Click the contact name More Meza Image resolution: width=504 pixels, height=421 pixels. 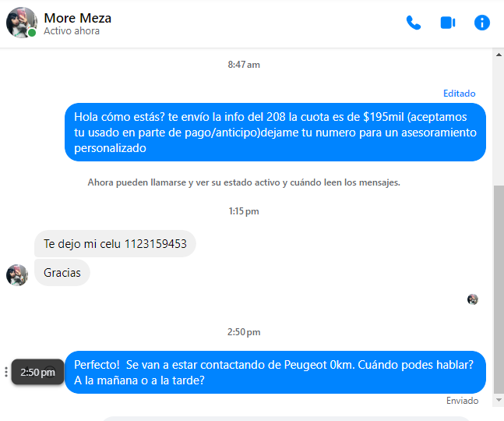(77, 18)
